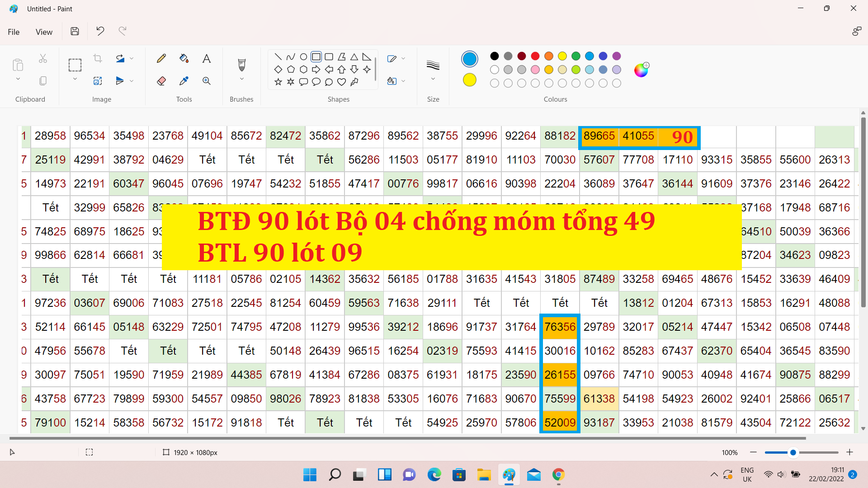Click cell 76356 in the canvas
This screenshot has width=868, height=488.
pyautogui.click(x=560, y=327)
